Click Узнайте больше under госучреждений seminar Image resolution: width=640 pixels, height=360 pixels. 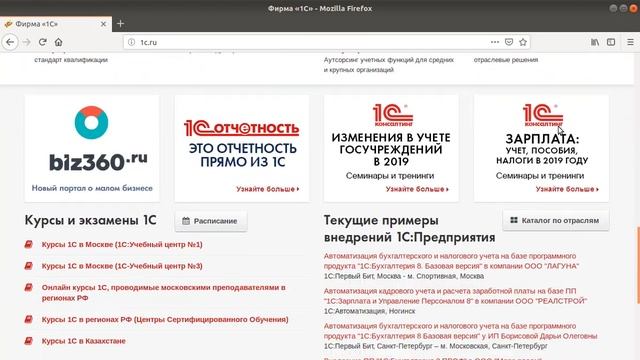pos(417,189)
